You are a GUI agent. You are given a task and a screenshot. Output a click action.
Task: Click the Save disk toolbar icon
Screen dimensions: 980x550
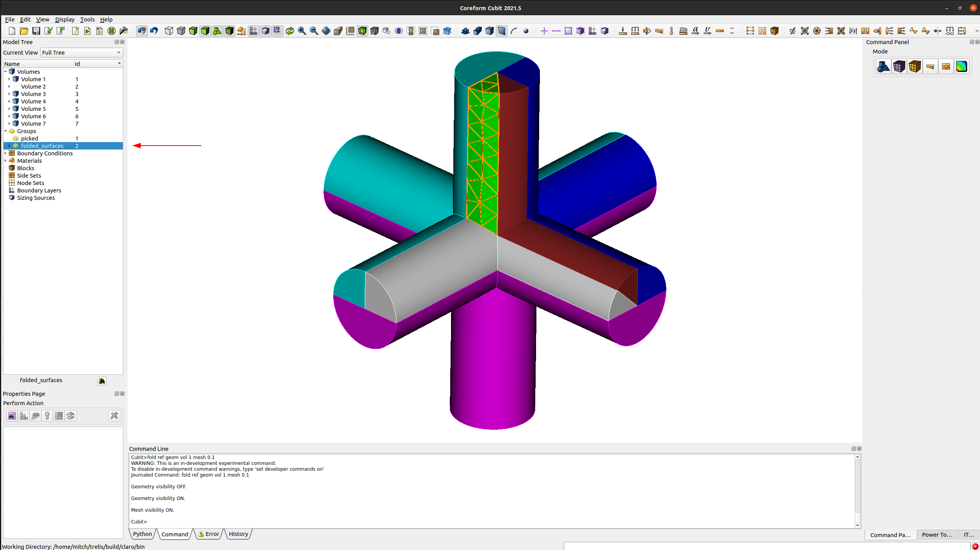tap(36, 31)
